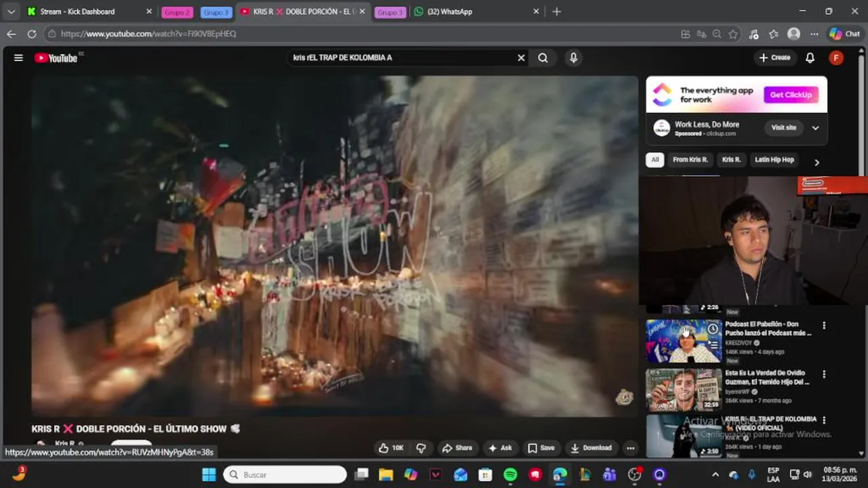Image resolution: width=868 pixels, height=488 pixels.
Task: Open more actions ellipsis below the video
Action: point(630,448)
